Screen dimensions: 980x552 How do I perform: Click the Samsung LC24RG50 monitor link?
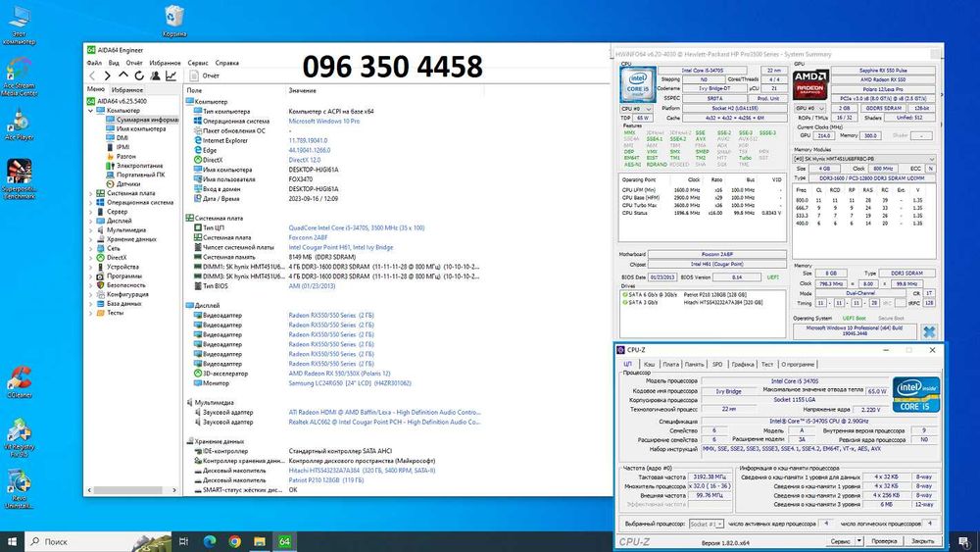[350, 383]
